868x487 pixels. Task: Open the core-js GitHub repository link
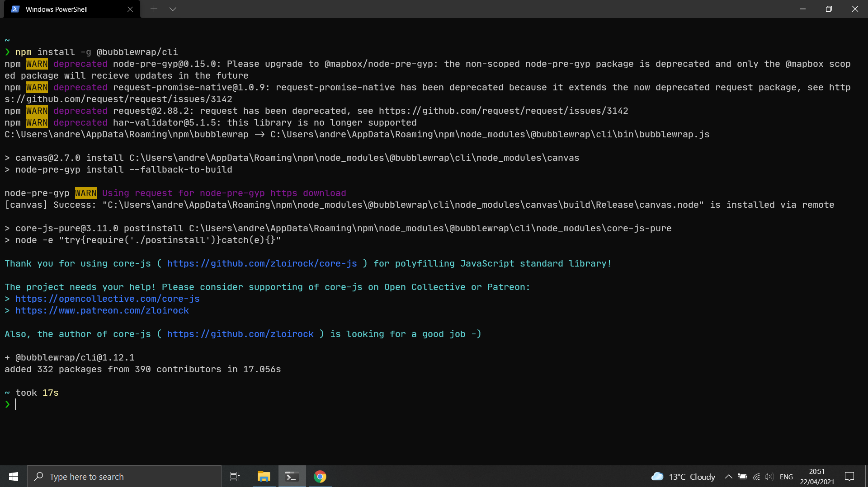click(x=262, y=263)
